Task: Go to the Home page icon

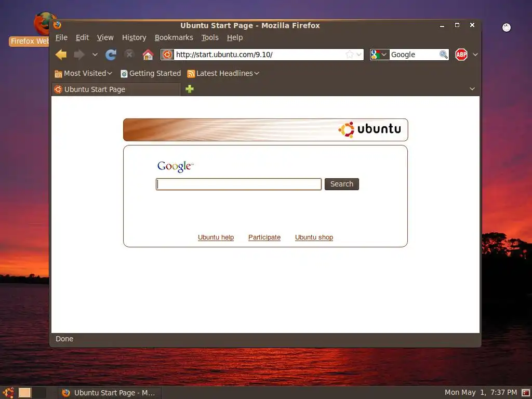Action: [x=148, y=55]
